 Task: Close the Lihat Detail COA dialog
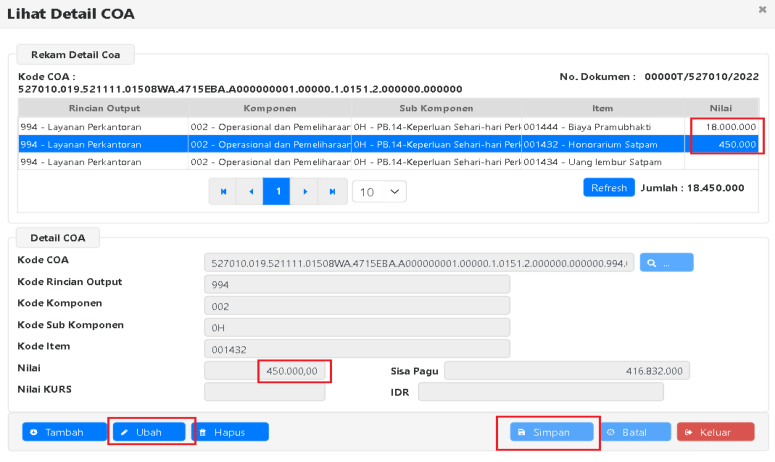pos(763,9)
